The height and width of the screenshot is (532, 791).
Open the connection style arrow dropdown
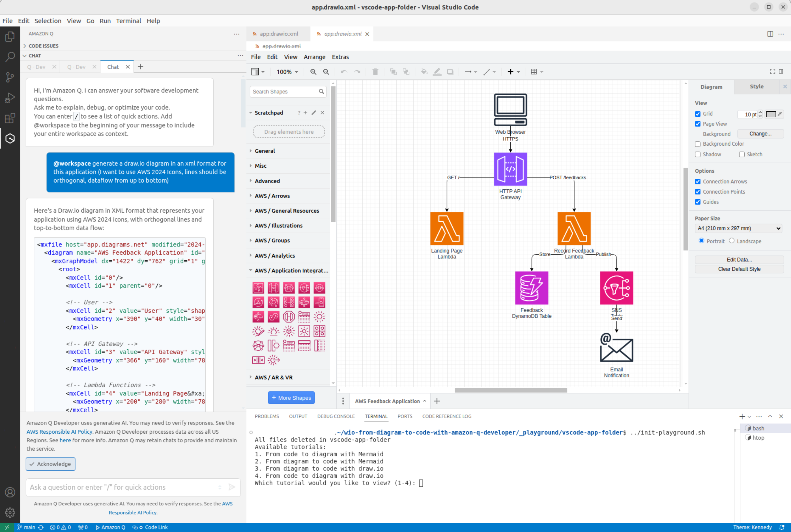470,72
